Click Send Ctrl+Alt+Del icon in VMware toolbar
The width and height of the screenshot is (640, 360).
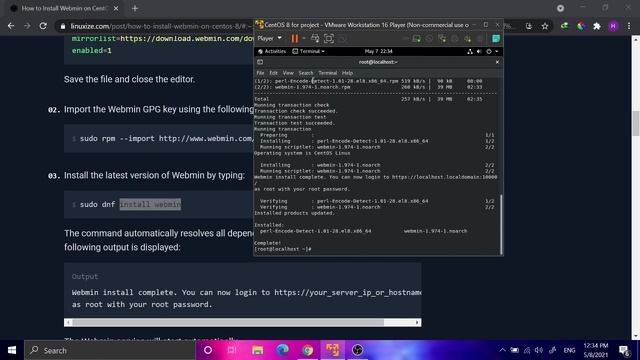tap(315, 38)
